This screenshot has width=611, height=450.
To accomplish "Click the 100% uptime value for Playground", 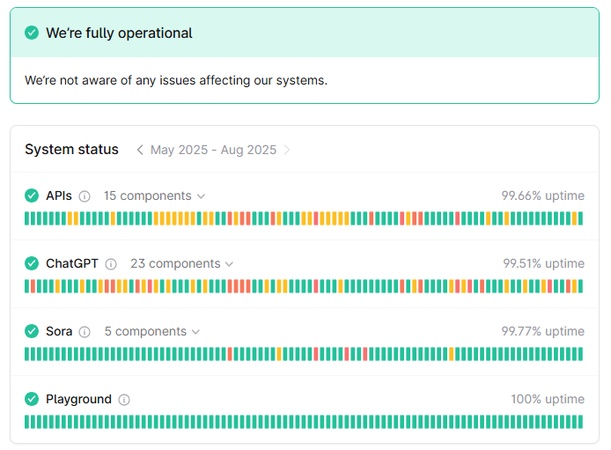I will coord(548,399).
